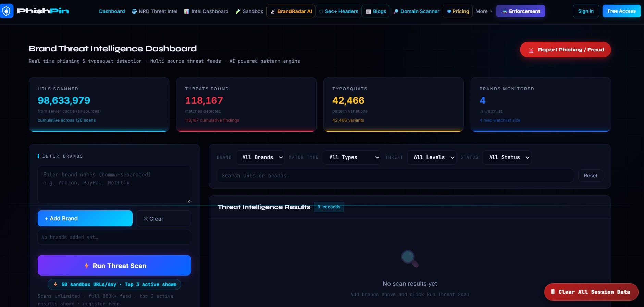Screen dimensions: 644x307
Task: Focus the brand names text area
Action: coord(114,184)
